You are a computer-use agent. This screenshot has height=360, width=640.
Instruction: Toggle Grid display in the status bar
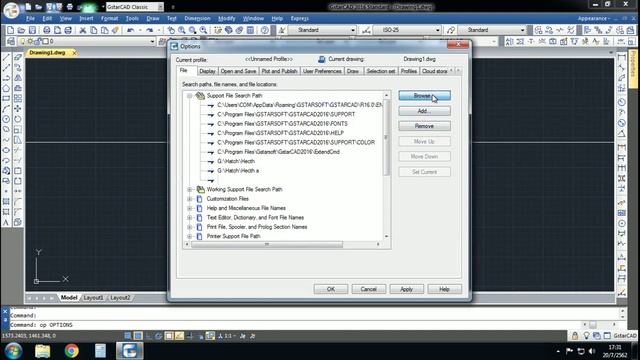click(x=138, y=336)
